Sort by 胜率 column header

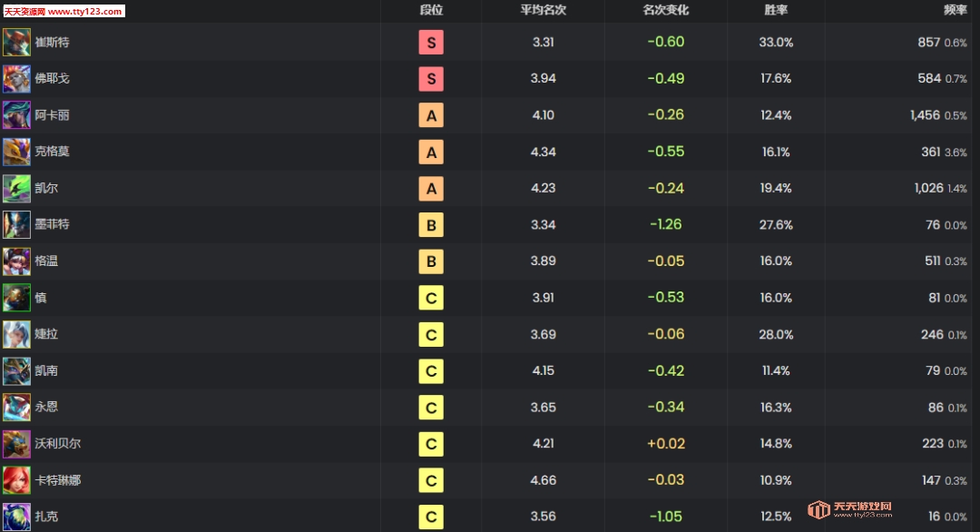[x=776, y=10]
